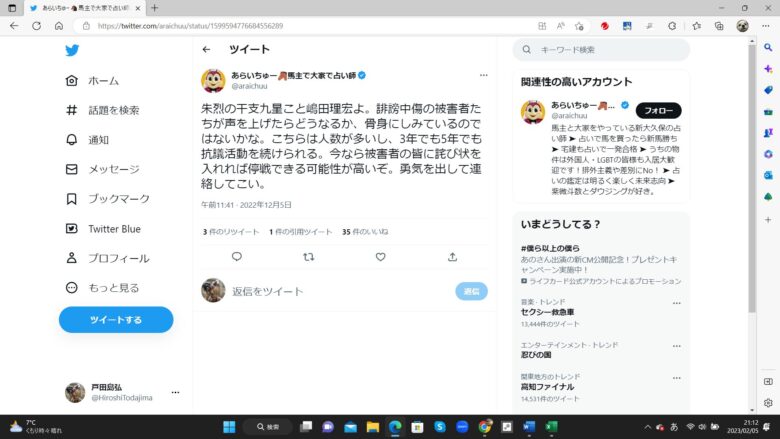Open 話題を検索 (Explore) section
Image resolution: width=780 pixels, height=439 pixels.
coord(102,110)
